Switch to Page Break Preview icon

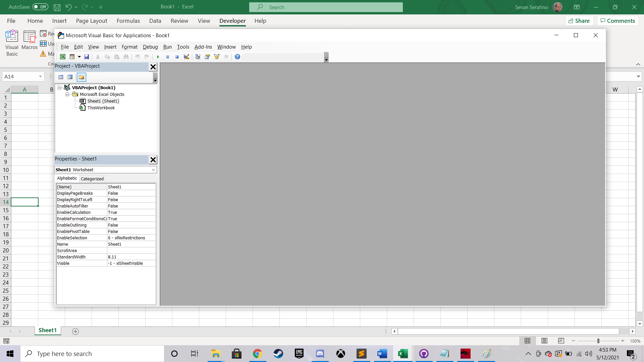tap(561, 341)
